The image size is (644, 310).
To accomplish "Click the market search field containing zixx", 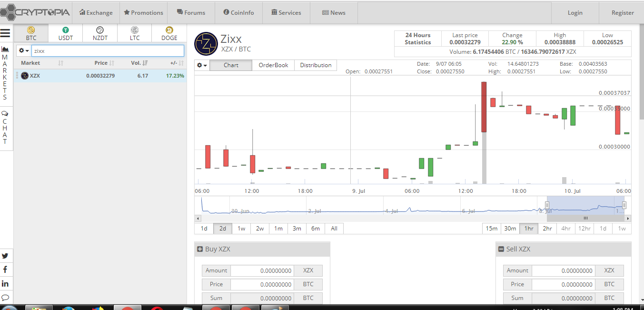I will 108,50.
